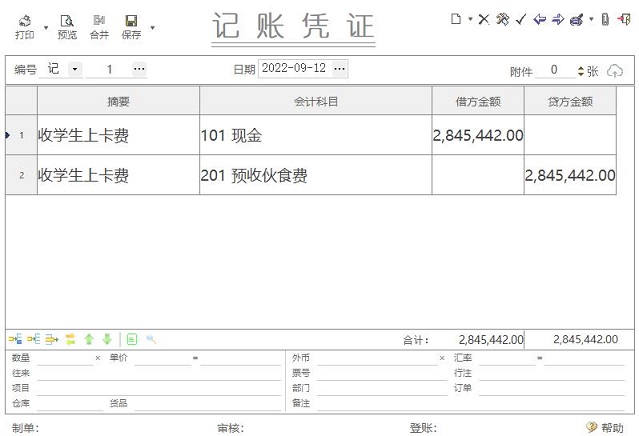Click the second row tree icon in bottom toolbar
Image resolution: width=639 pixels, height=436 pixels.
pyautogui.click(x=33, y=339)
